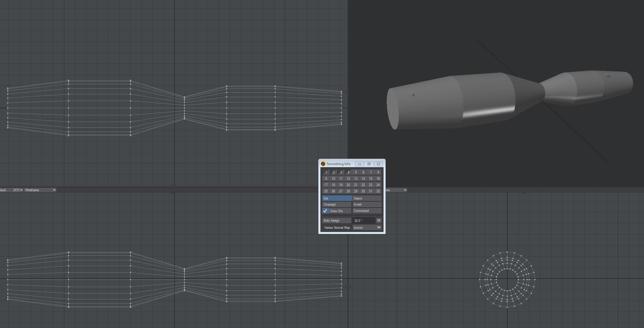Toggle the Draw IDs checkbox

tap(325, 211)
